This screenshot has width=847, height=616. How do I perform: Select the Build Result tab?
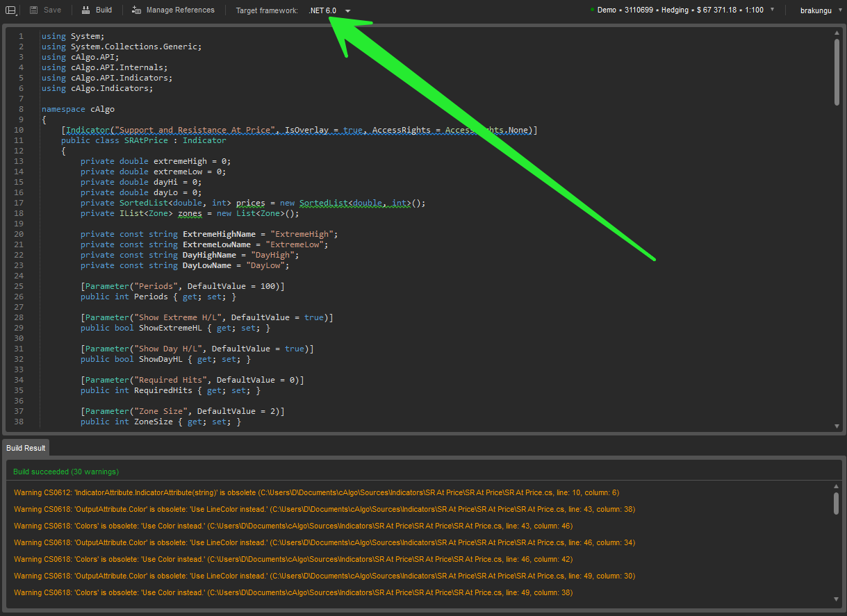point(26,448)
